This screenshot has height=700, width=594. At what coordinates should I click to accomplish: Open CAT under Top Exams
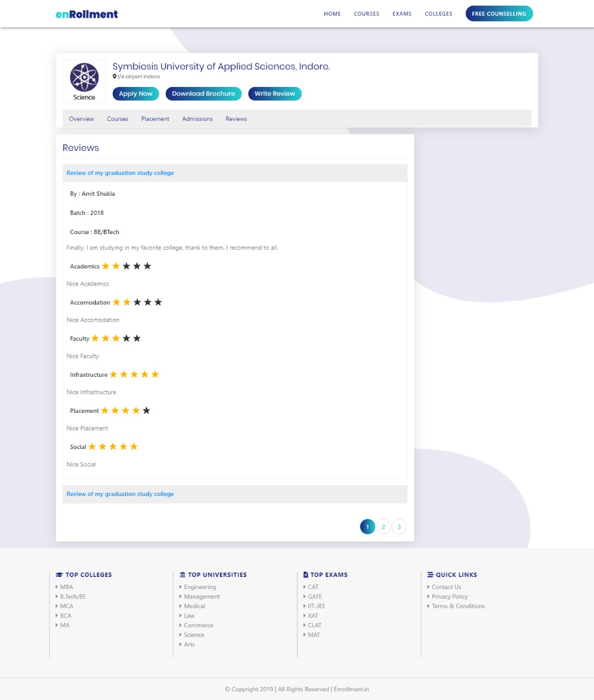click(313, 587)
